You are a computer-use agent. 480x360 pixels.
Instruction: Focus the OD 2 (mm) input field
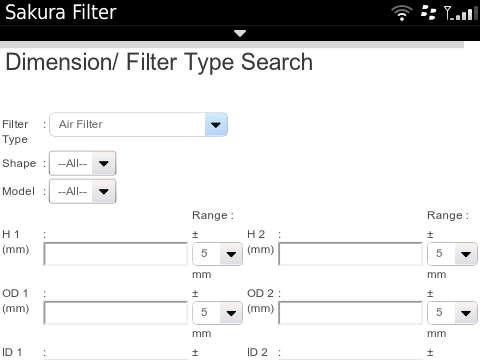[351, 313]
